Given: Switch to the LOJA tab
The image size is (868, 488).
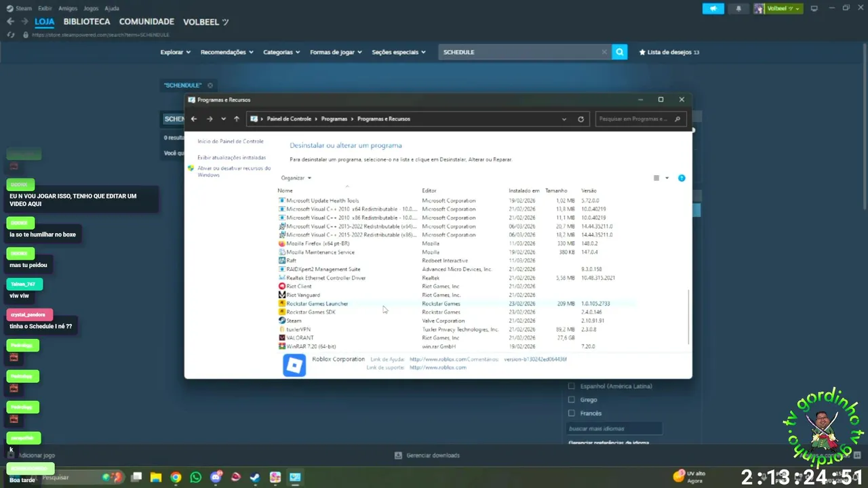Looking at the screenshot, I should pyautogui.click(x=45, y=22).
